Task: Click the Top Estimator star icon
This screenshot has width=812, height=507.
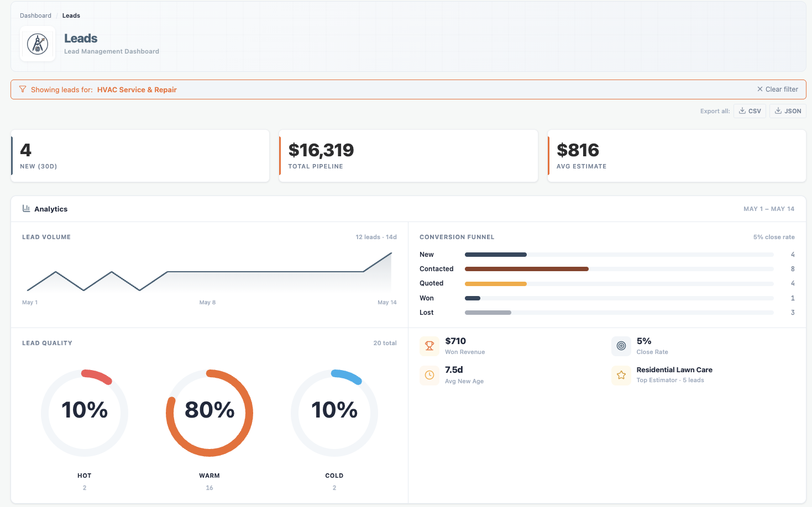Action: [x=621, y=375]
